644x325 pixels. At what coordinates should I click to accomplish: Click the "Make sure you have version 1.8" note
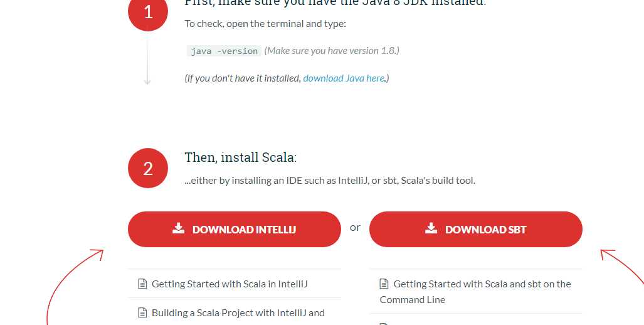coord(332,51)
